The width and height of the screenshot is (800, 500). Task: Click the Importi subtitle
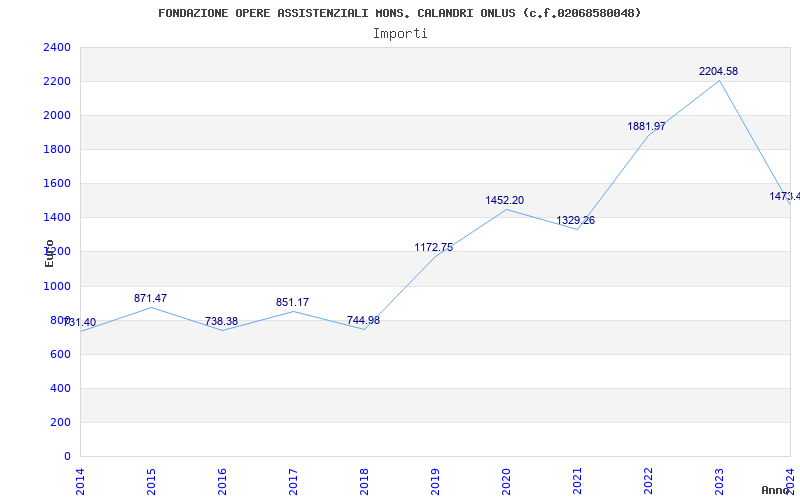tap(400, 34)
